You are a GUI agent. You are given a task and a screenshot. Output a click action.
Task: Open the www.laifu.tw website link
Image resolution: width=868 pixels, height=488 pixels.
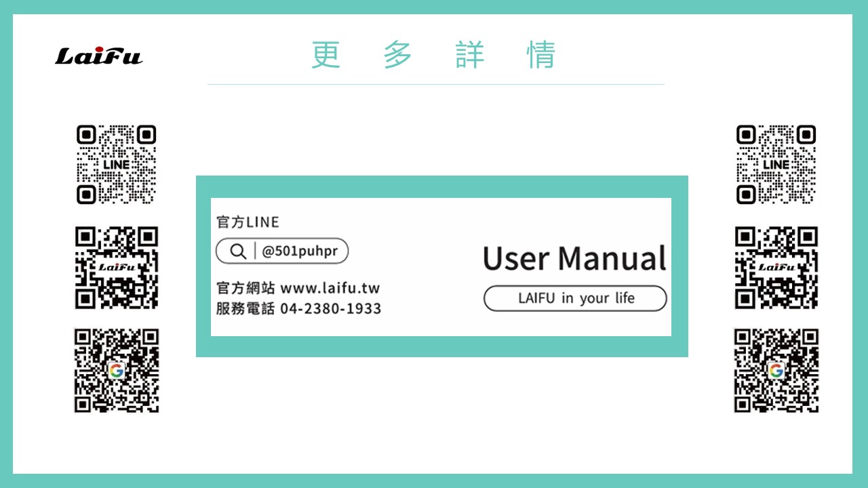coord(330,289)
